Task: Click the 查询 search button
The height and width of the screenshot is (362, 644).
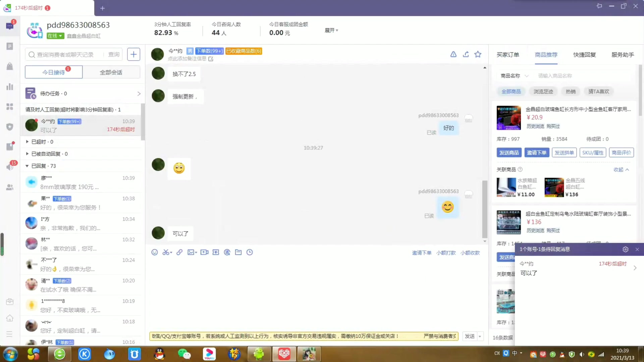Action: [114, 54]
